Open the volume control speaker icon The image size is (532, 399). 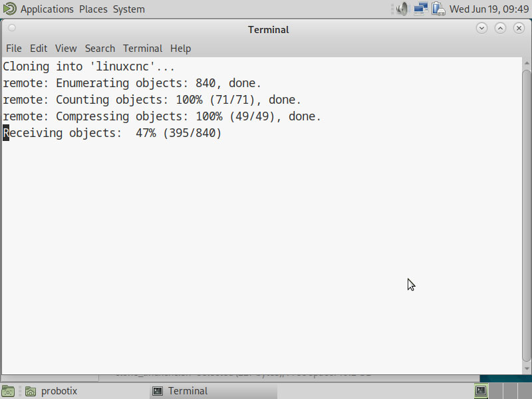pyautogui.click(x=402, y=9)
